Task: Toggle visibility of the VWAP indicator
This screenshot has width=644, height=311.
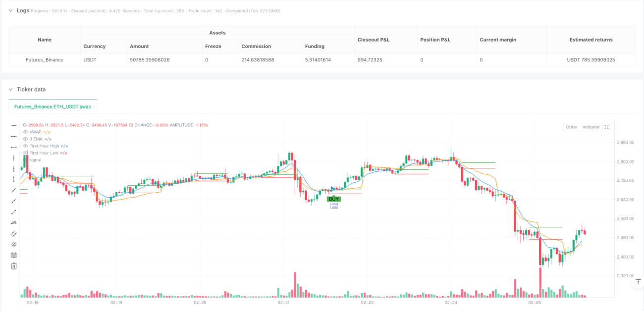Action: pyautogui.click(x=25, y=132)
